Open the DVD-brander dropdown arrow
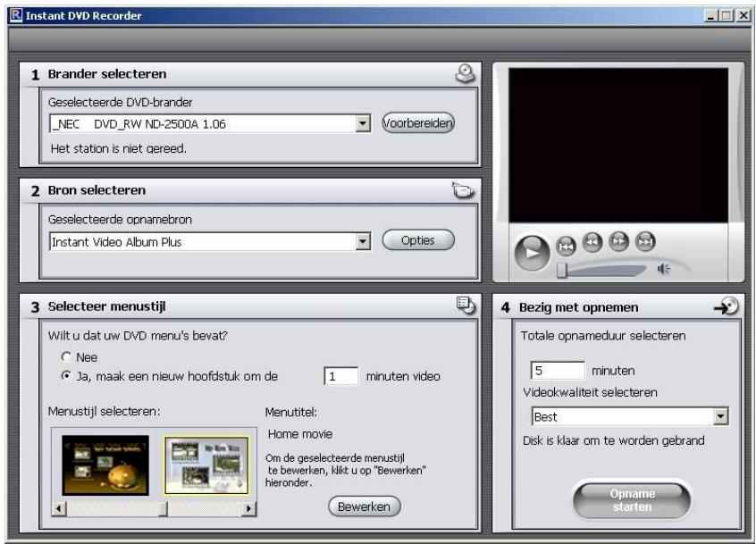 tap(363, 123)
